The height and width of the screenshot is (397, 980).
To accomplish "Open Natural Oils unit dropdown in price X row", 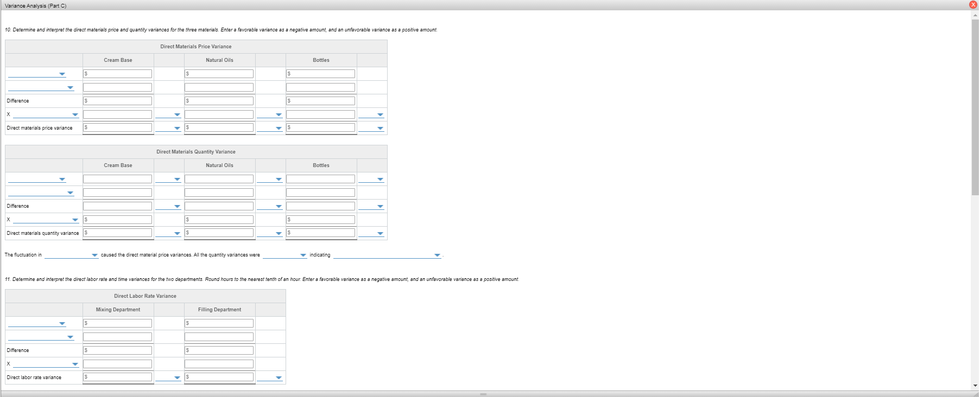I will click(x=270, y=115).
